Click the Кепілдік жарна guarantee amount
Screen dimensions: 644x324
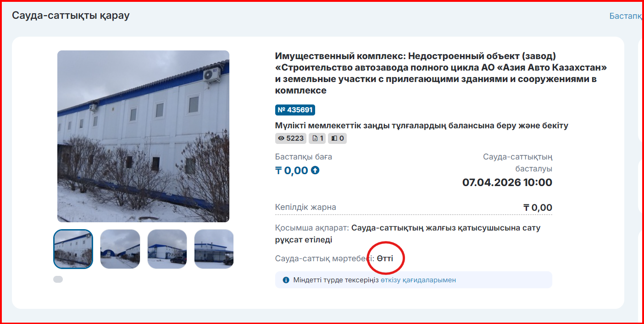pyautogui.click(x=538, y=208)
